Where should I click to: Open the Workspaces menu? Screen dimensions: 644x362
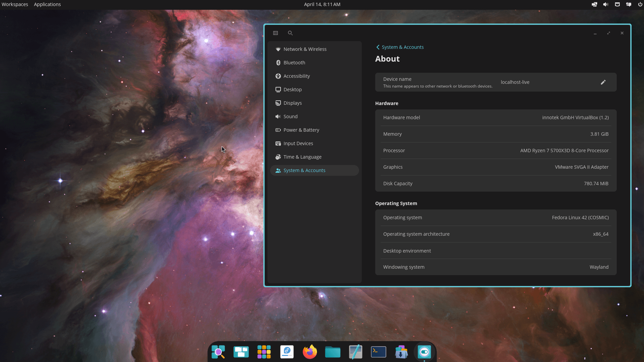click(14, 4)
